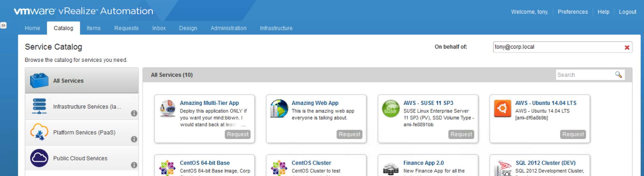
Task: Open Amazing Web App title link
Action: (315, 103)
